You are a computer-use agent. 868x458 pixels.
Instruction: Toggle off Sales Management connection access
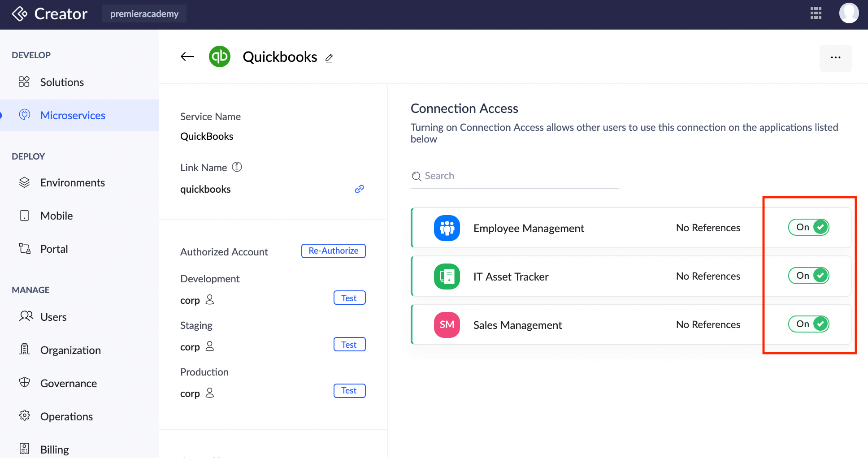tap(808, 324)
